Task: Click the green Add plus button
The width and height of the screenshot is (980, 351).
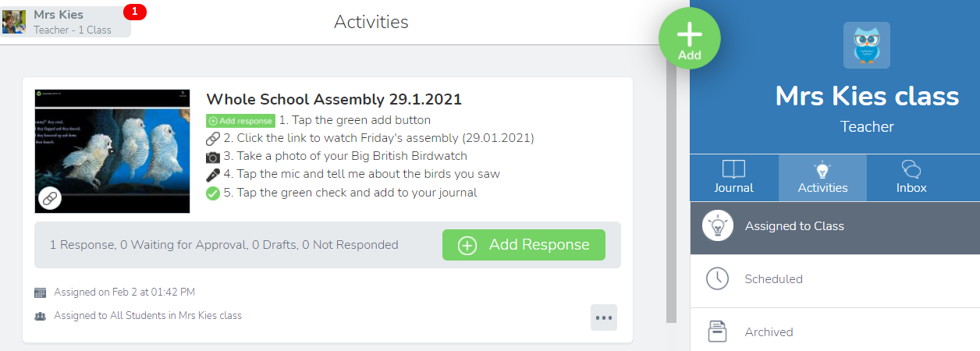Action: [x=690, y=39]
